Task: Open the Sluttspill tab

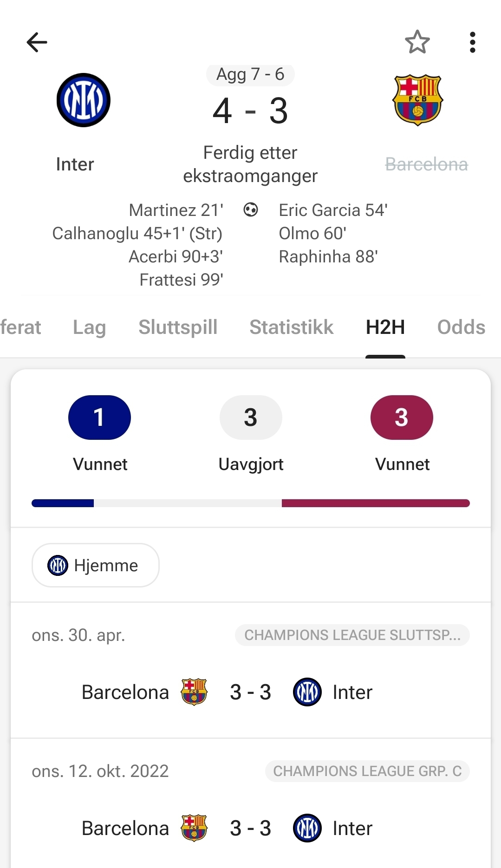Action: point(178,327)
